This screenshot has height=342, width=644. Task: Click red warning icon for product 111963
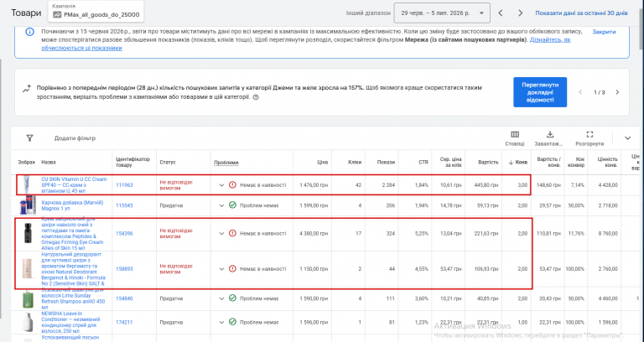tap(232, 185)
